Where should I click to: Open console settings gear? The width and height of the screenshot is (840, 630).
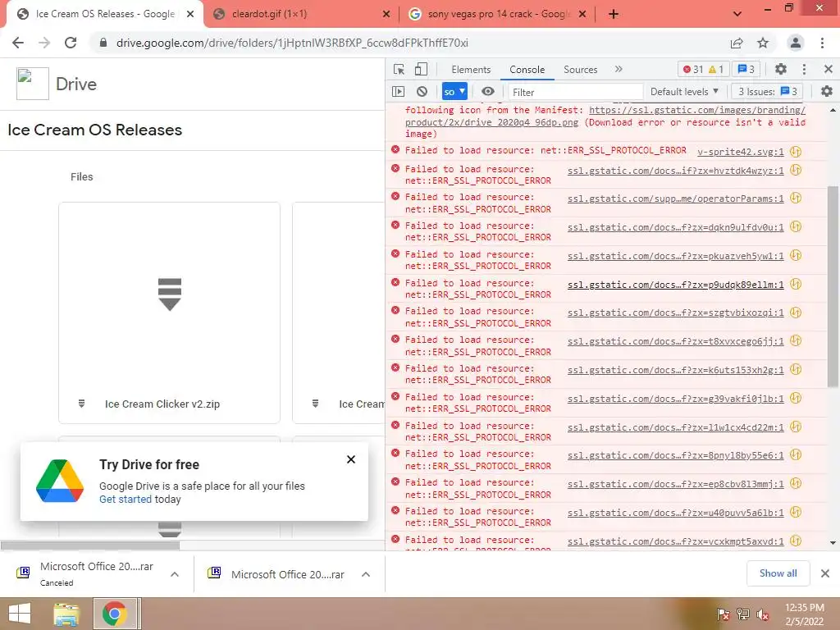(827, 92)
